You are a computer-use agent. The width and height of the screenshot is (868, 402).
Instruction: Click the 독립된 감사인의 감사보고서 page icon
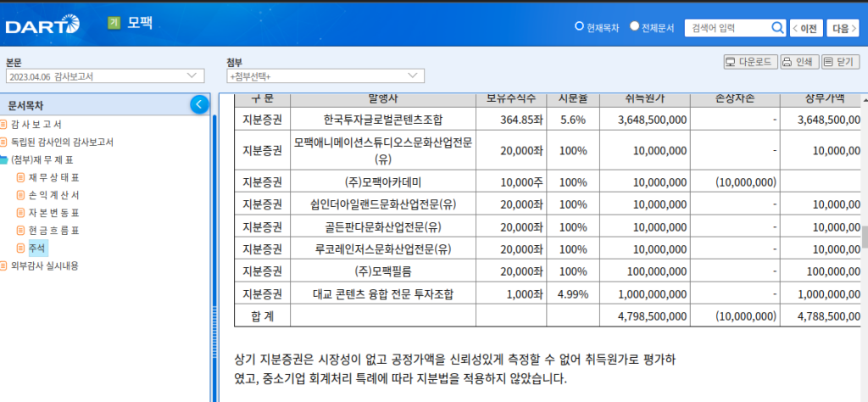pyautogui.click(x=3, y=142)
